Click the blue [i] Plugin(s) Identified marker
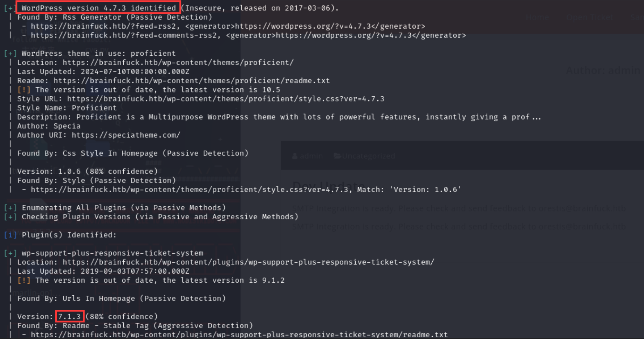Viewport: 644px width, 339px height. (x=10, y=235)
